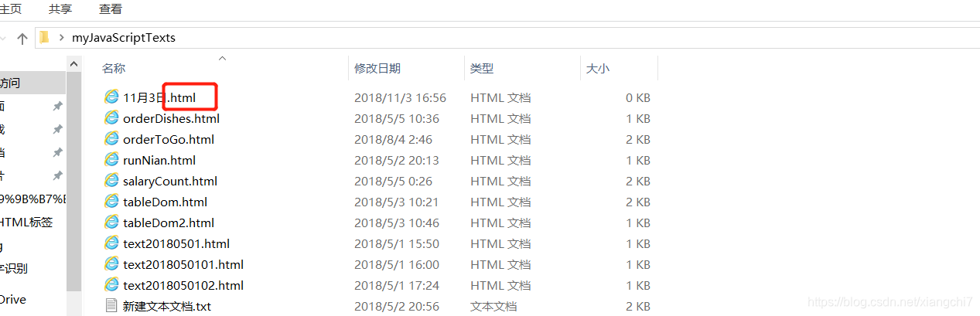Sort by the 修改日期 column header
This screenshot has height=316, width=980.
click(377, 69)
